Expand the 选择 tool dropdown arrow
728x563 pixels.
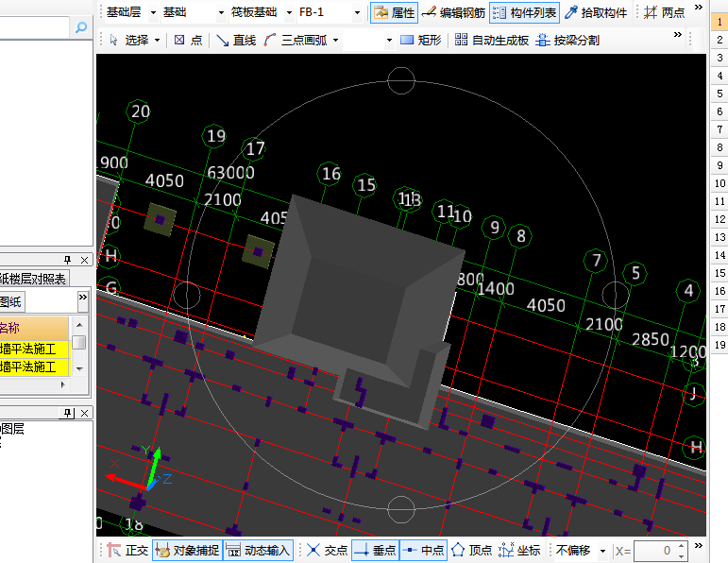click(x=157, y=41)
